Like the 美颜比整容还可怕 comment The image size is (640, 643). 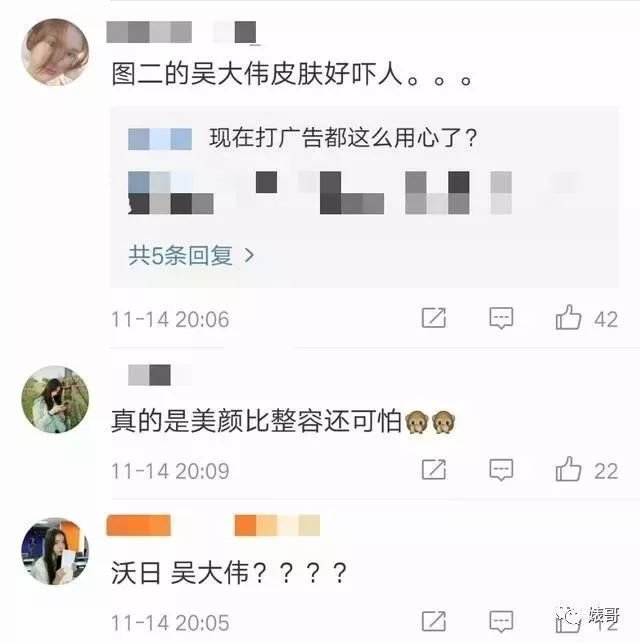568,469
